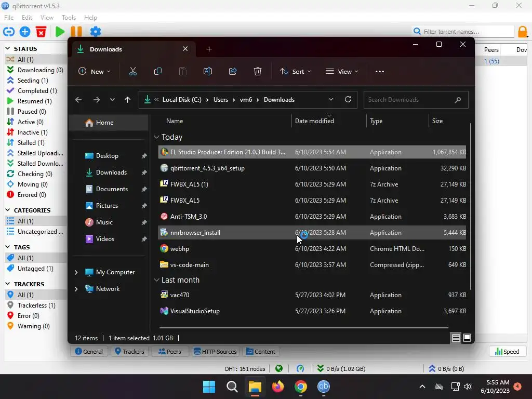The width and height of the screenshot is (532, 399).
Task: Select Completed (1) status filter
Action: pyautogui.click(x=37, y=91)
